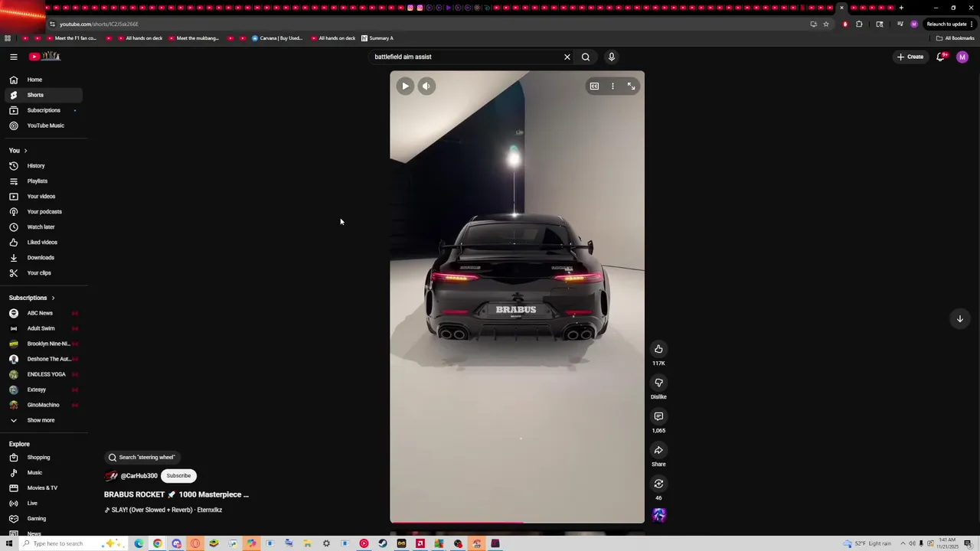The image size is (980, 551).
Task: Open Chrome extensions puzzle icon
Action: pos(859,24)
